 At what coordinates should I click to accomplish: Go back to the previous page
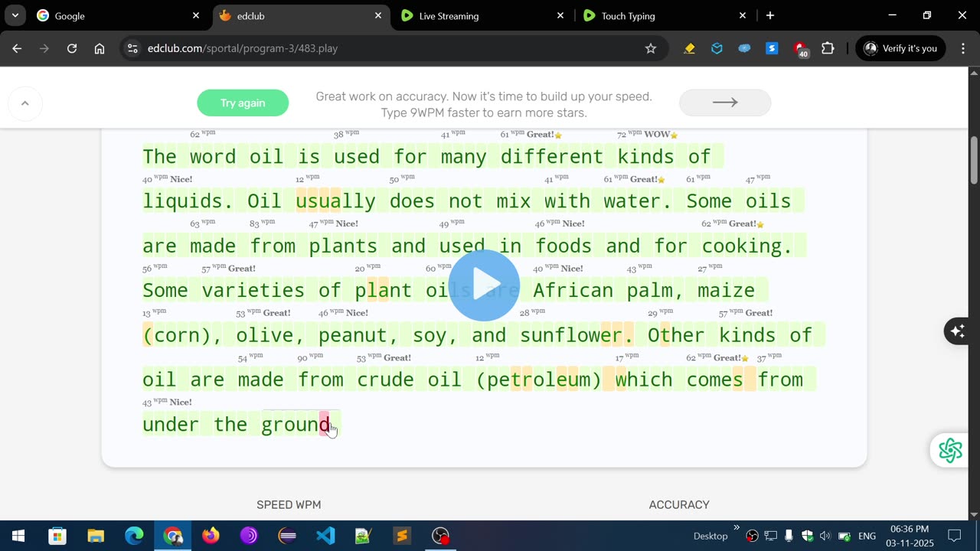[17, 48]
